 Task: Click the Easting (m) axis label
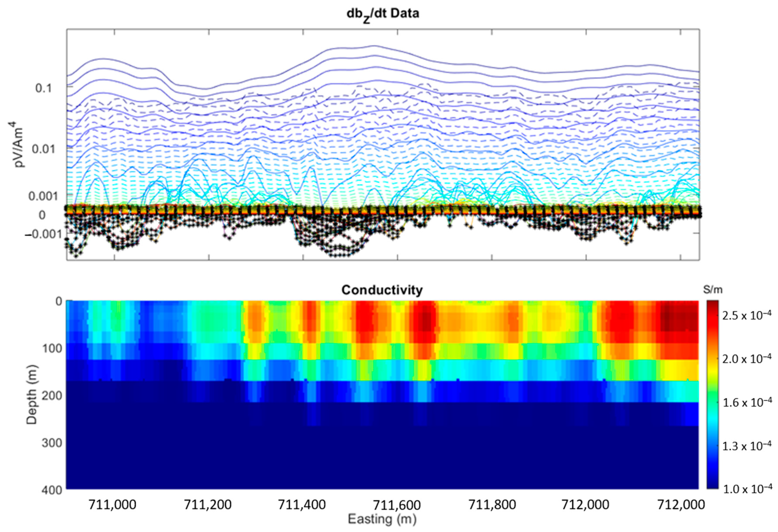tap(382, 519)
